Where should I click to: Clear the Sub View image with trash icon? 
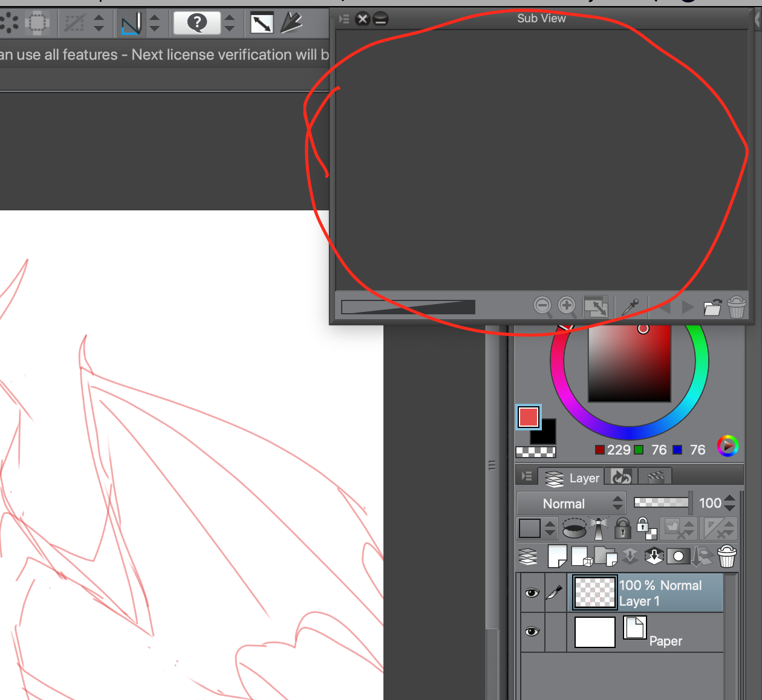tap(737, 306)
